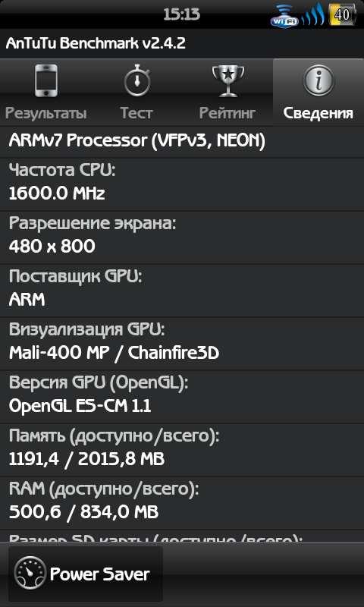Tap the signal strength bars icon
The image size is (364, 607).
[312, 14]
